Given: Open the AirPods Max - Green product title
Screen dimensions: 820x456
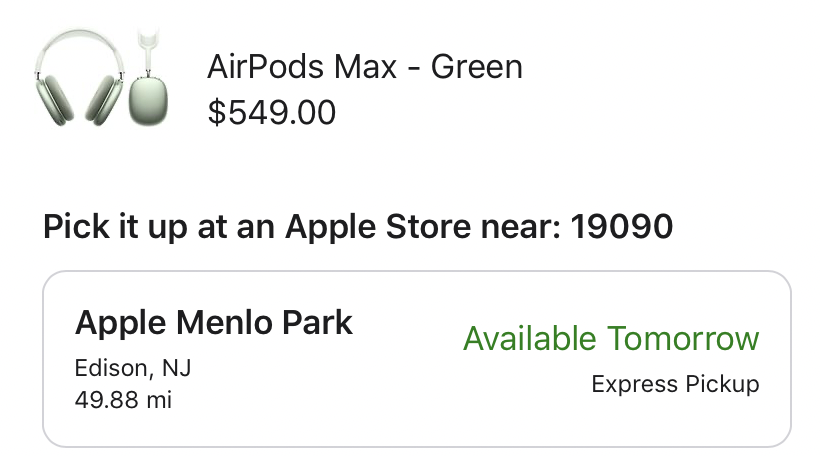Looking at the screenshot, I should click(x=364, y=68).
